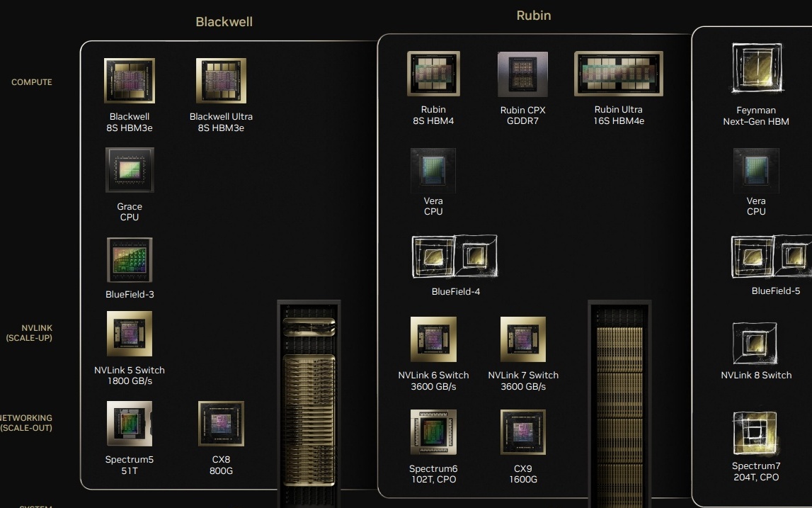Screen dimensions: 812x508
Task: Click the 'NVLink 6 Switch 3600 GB/s' caption
Action: [x=433, y=380]
